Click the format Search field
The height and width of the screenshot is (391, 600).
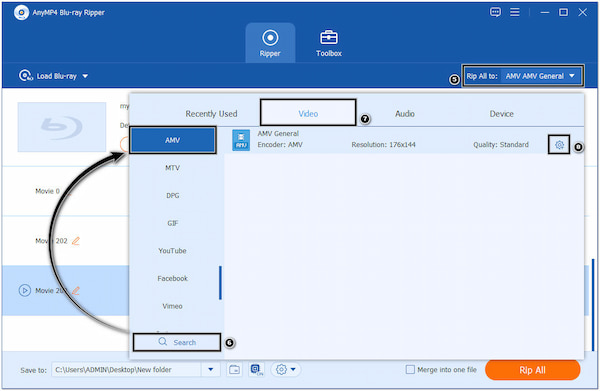tap(177, 342)
